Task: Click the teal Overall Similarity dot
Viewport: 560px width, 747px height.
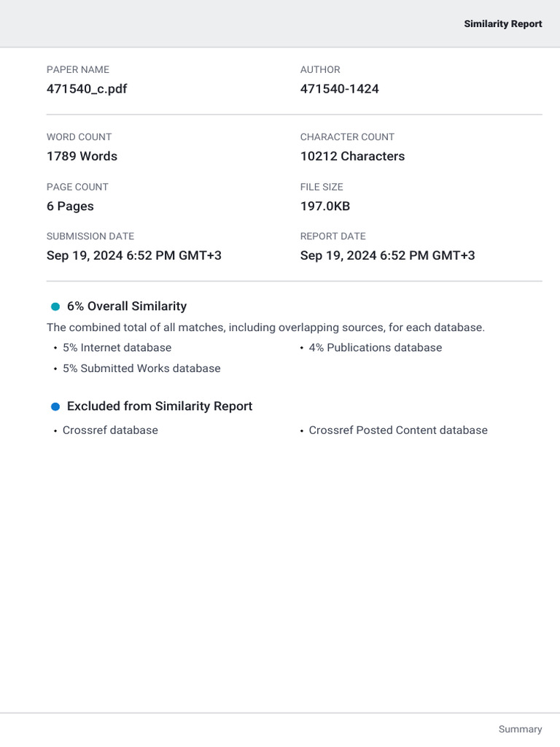Action: click(x=55, y=306)
